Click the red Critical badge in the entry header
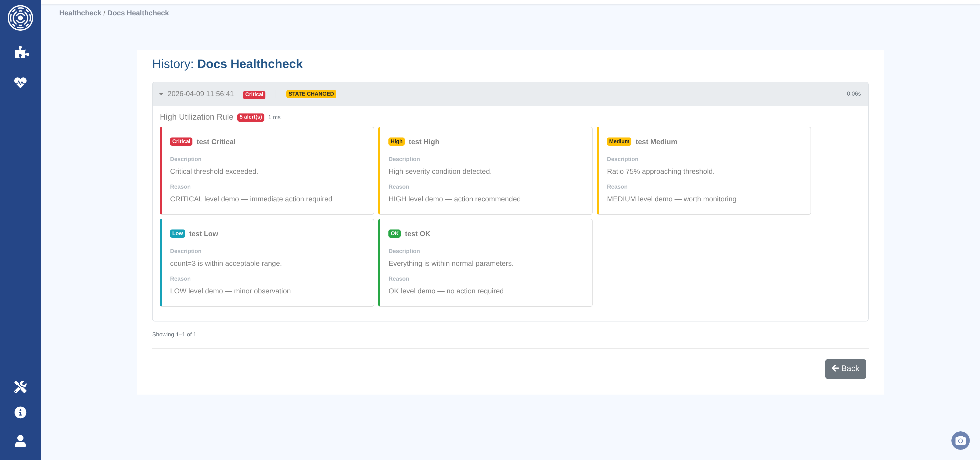The image size is (980, 460). 254,95
